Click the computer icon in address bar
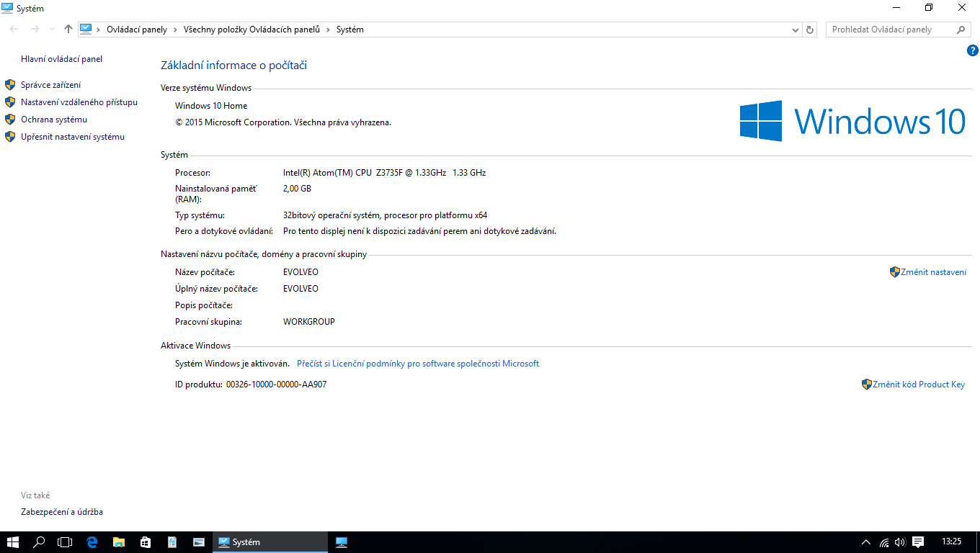Image resolution: width=980 pixels, height=553 pixels. pyautogui.click(x=86, y=30)
